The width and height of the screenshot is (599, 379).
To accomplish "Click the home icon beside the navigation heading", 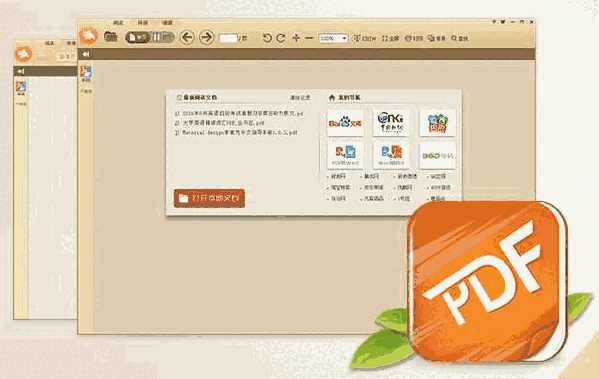I will pyautogui.click(x=332, y=97).
